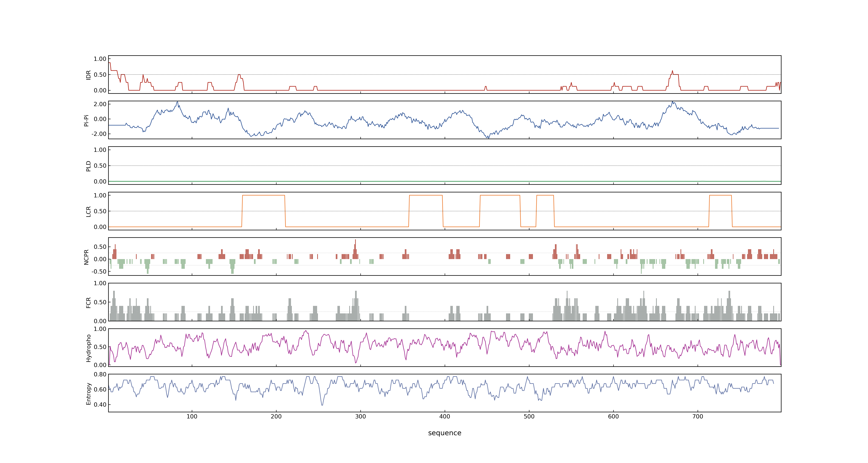Click the "200" x-axis tick label
Screen dimensions: 868x463
[x=276, y=416]
